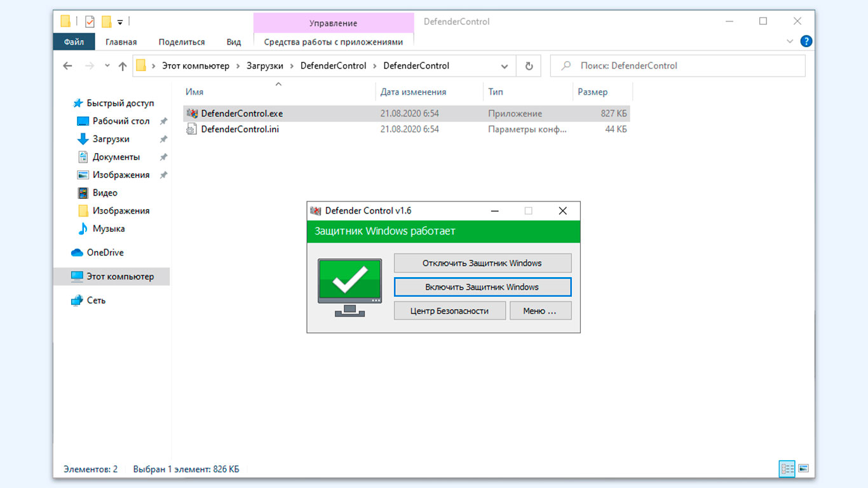The width and height of the screenshot is (868, 488).
Task: Open address bar history dropdown
Action: (x=505, y=66)
